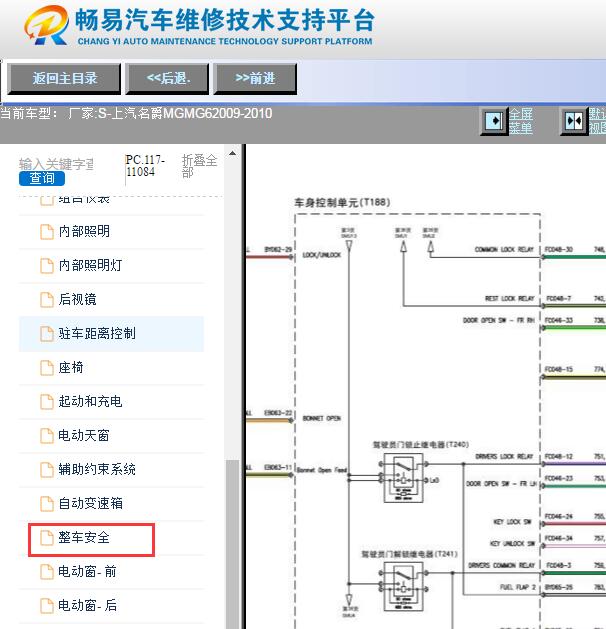Click the T240 relay symbol in the diagram
The image size is (606, 629).
point(403,478)
